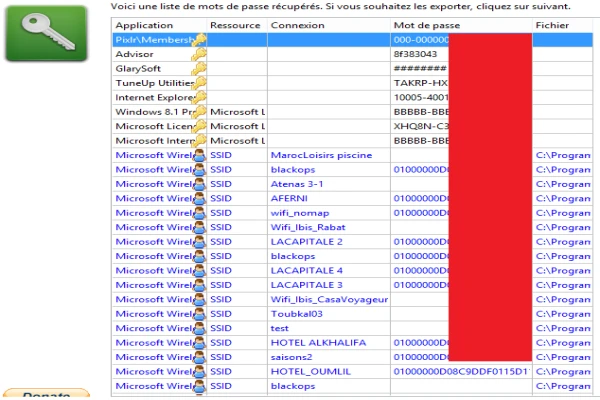Click the LACAPITALE 3 connection name
The image size is (600, 400).
(306, 285)
